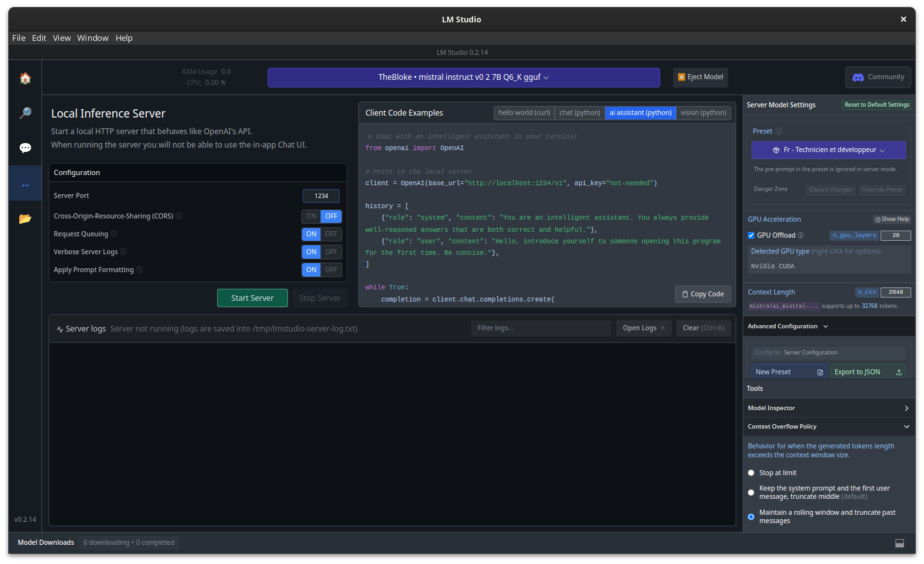924x564 pixels.
Task: Click the n_ctx context length field
Action: (x=895, y=293)
